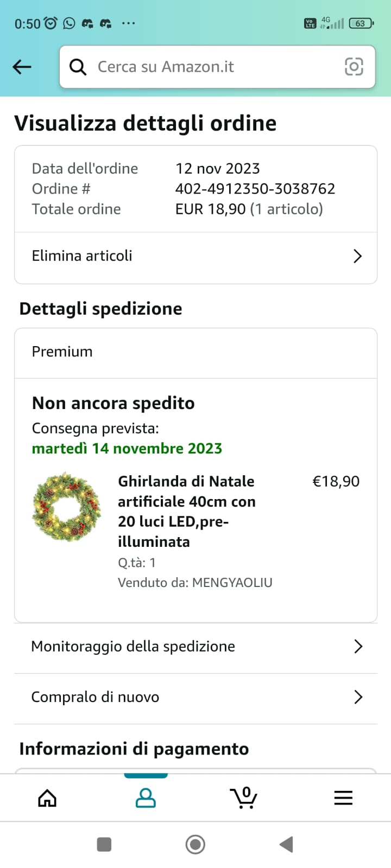Image resolution: width=391 pixels, height=868 pixels.
Task: Open Elimina articoli option
Action: [82, 256]
